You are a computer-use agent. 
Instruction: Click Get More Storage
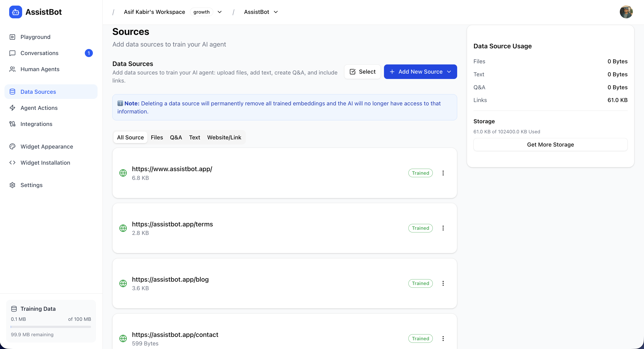[550, 145]
